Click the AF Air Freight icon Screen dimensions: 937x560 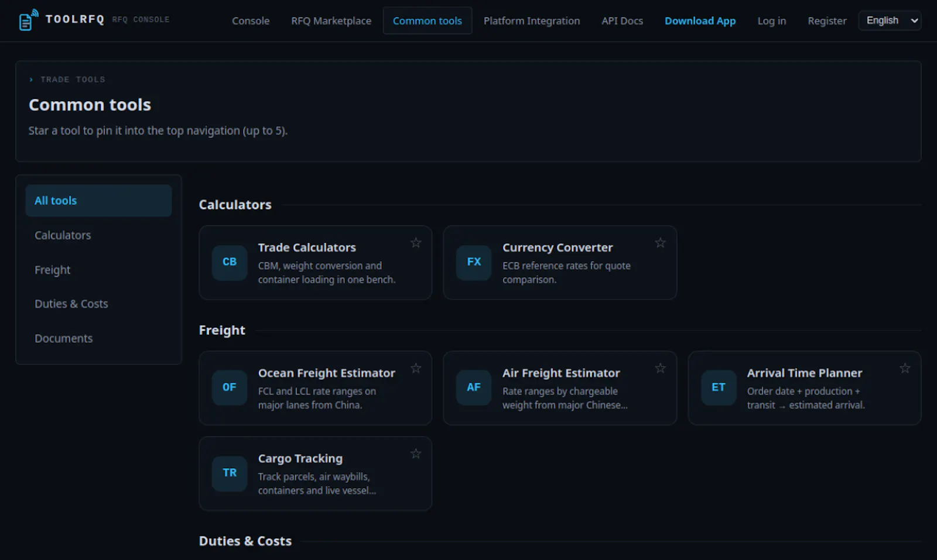[x=474, y=387]
